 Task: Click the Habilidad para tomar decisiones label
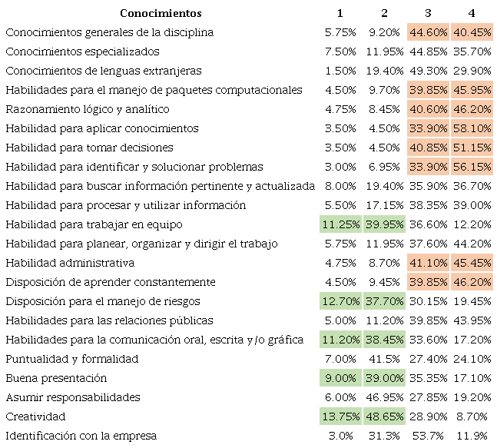click(x=89, y=148)
